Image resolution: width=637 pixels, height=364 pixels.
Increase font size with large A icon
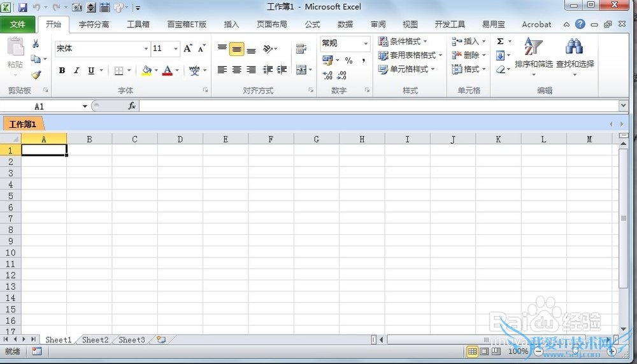point(188,48)
